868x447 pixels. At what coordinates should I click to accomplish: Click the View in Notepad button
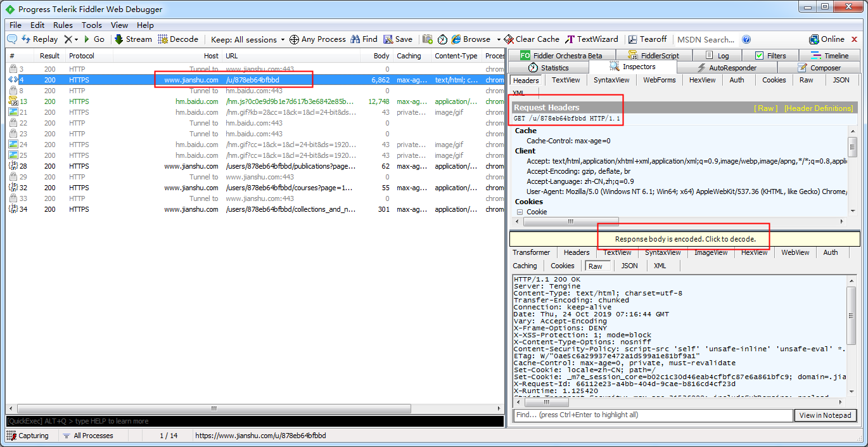[x=826, y=415]
